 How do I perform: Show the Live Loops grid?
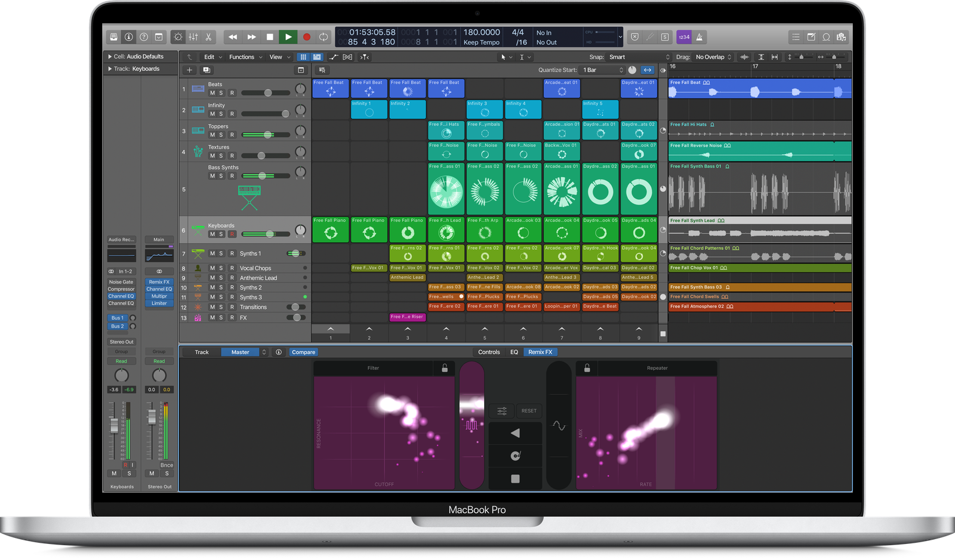303,57
